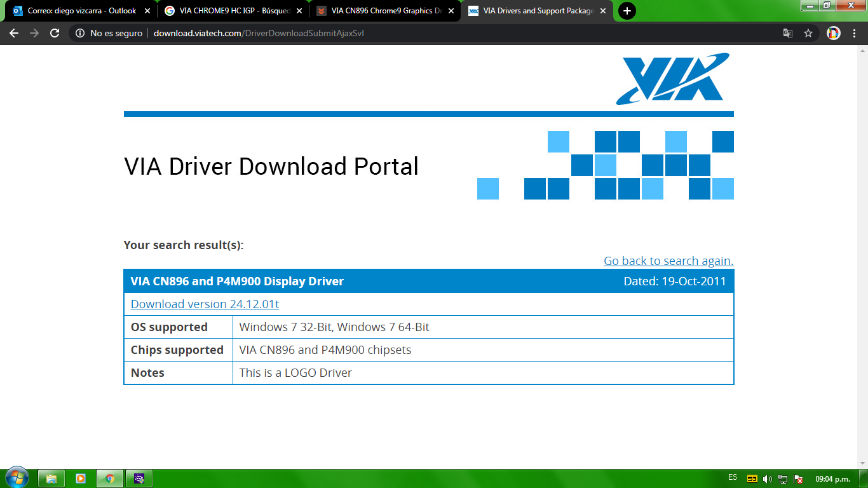Click the 'VIA CN896 and P4M900 Display Driver' header
This screenshot has height=488, width=868.
tap(237, 281)
